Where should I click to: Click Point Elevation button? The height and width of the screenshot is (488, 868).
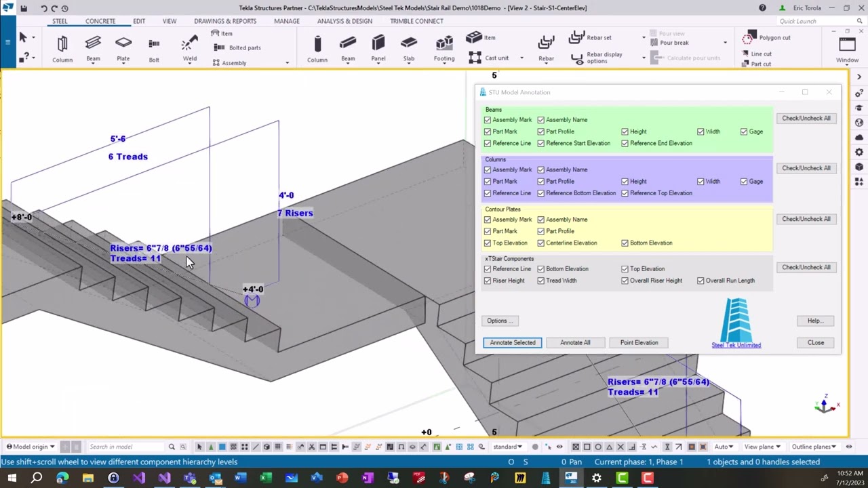[x=639, y=342]
